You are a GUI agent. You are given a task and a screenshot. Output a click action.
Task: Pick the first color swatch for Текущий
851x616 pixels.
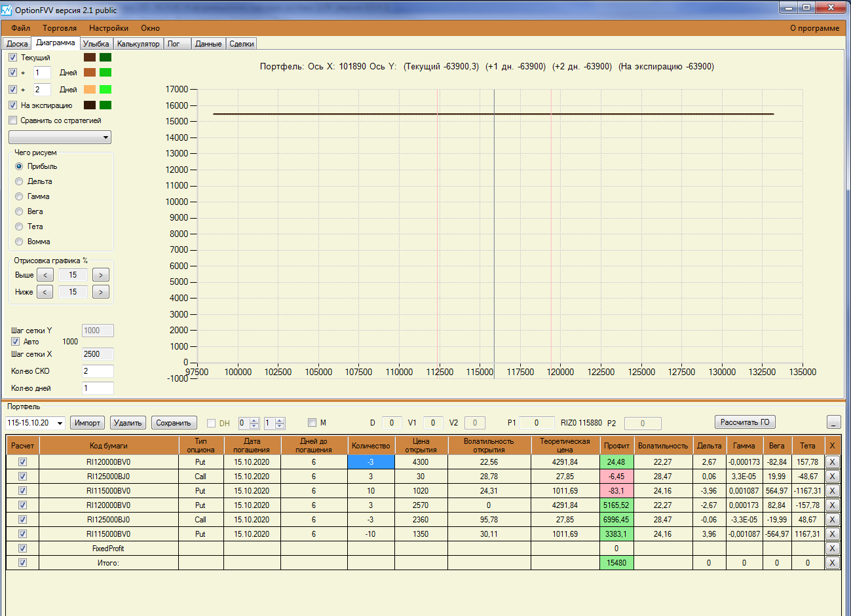[90, 58]
